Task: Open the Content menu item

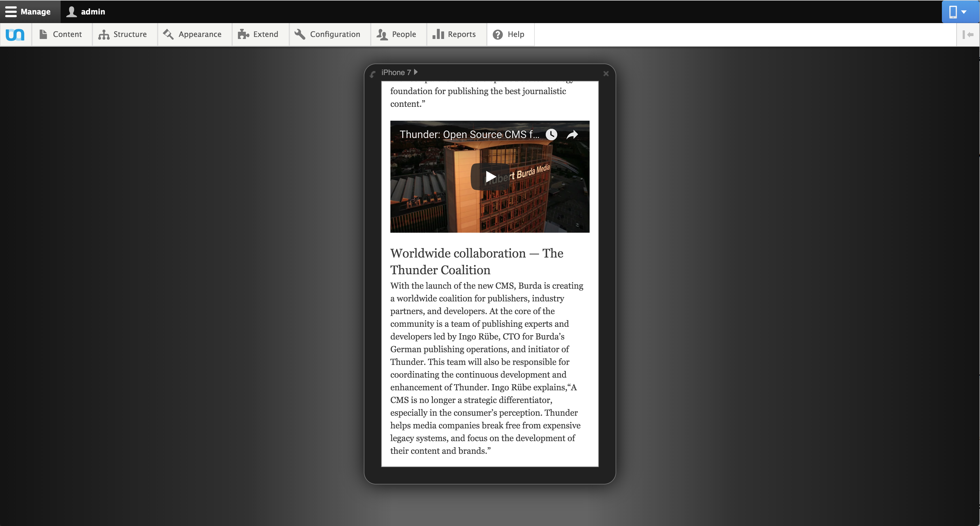Action: (x=61, y=35)
